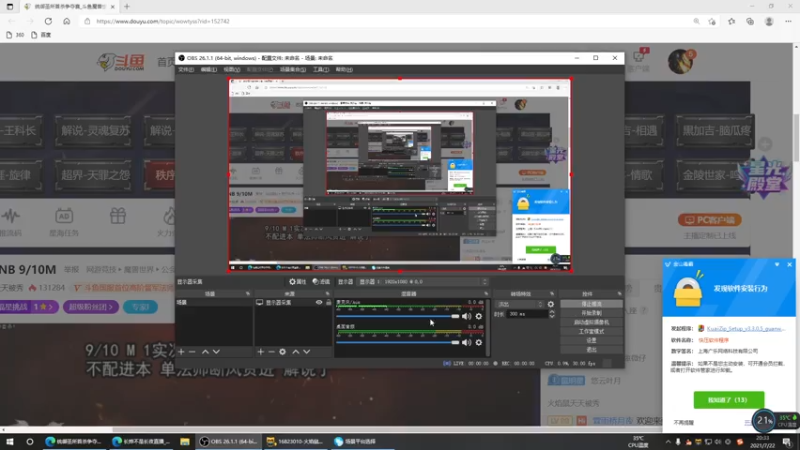Open OBS Scene Collection menu
Image resolution: width=800 pixels, height=450 pixels.
pyautogui.click(x=293, y=69)
